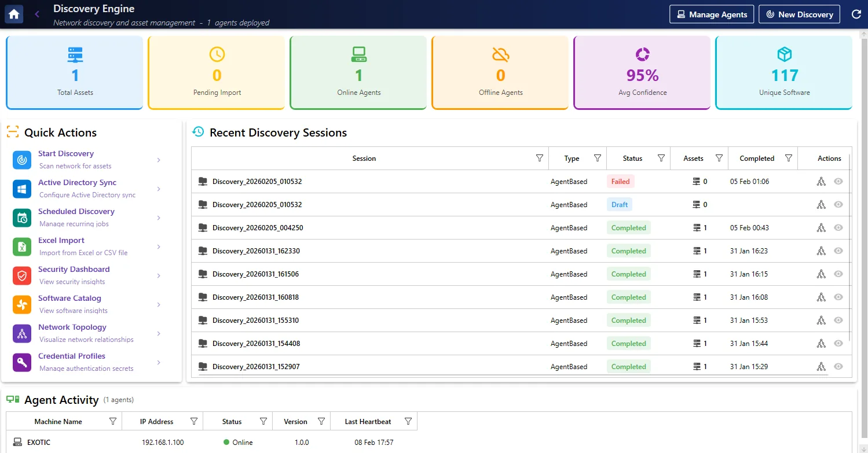Expand the Start Discovery chevron
Viewport: 868px width, 453px height.
point(159,160)
